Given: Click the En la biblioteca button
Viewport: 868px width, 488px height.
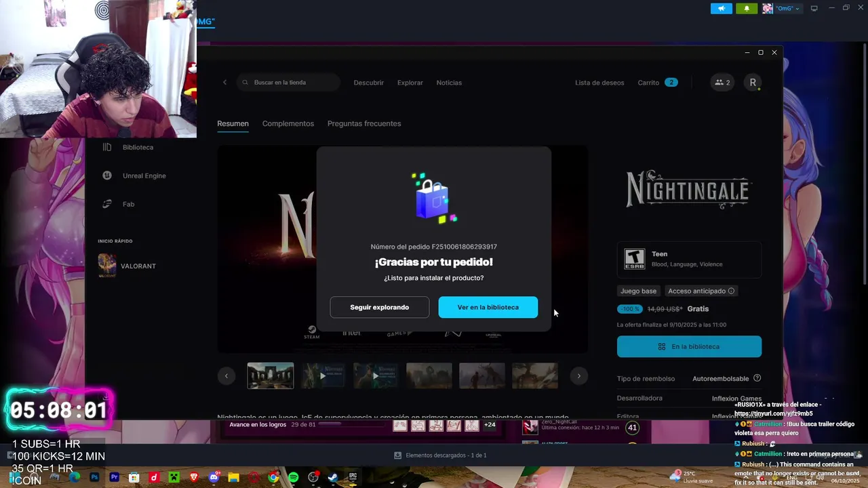Looking at the screenshot, I should coord(689,346).
